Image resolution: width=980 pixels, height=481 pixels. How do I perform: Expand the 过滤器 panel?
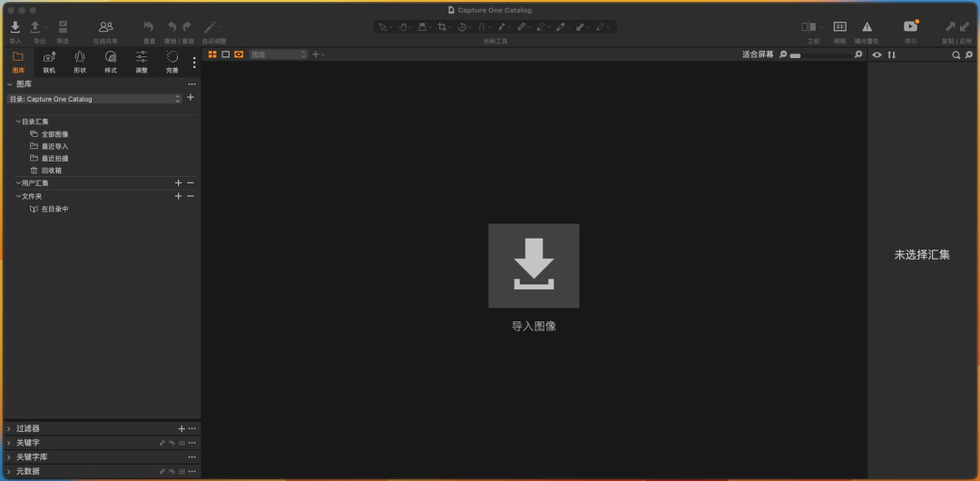pyautogui.click(x=9, y=429)
